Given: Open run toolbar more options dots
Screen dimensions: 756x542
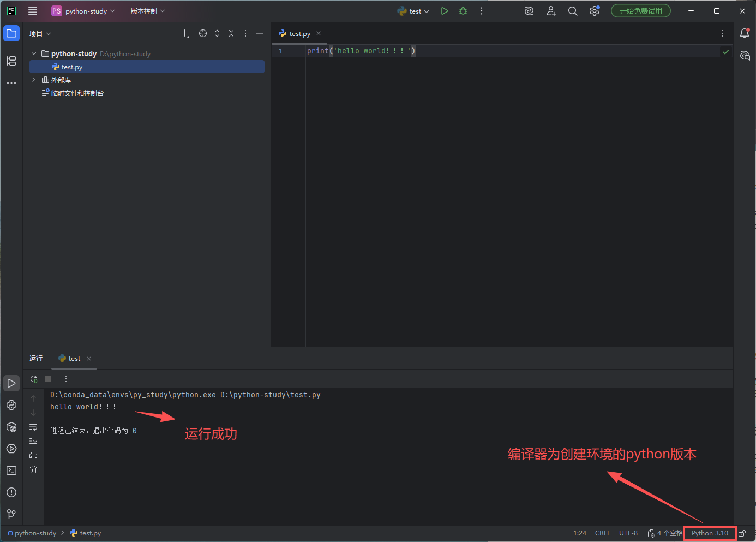Looking at the screenshot, I should (x=66, y=379).
